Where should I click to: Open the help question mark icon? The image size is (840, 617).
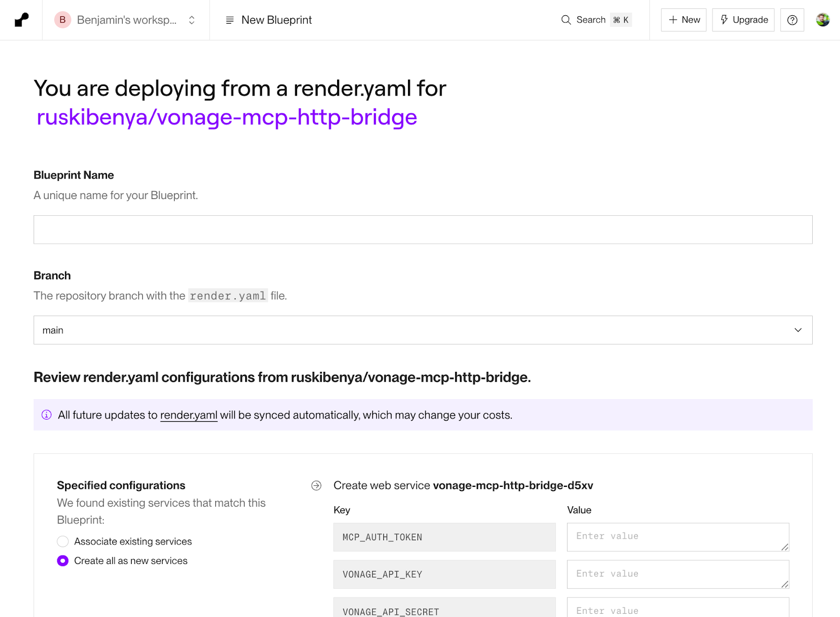click(792, 19)
